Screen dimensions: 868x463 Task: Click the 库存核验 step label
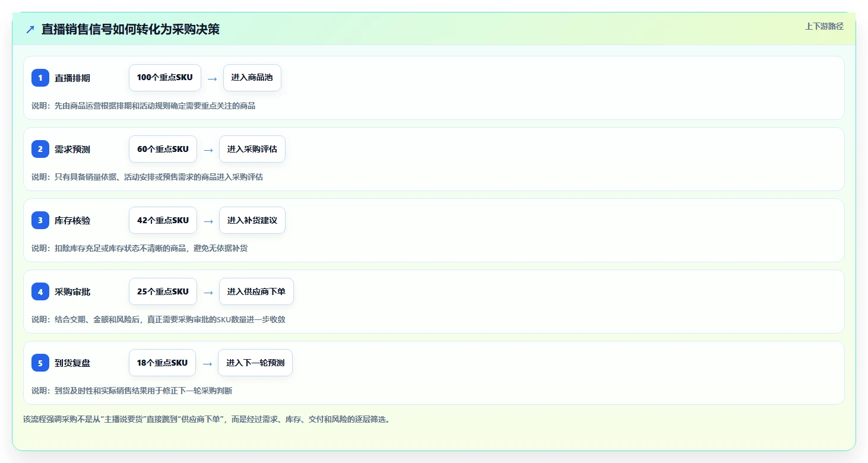(72, 220)
